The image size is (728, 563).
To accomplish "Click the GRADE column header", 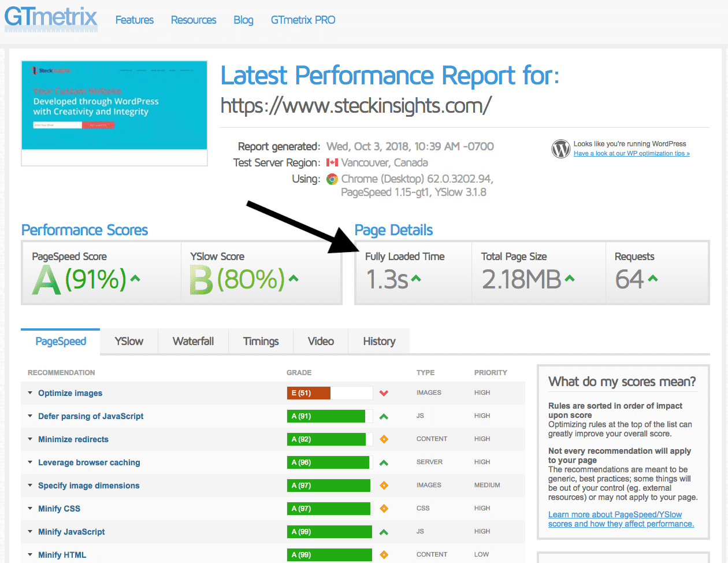I will click(x=299, y=373).
